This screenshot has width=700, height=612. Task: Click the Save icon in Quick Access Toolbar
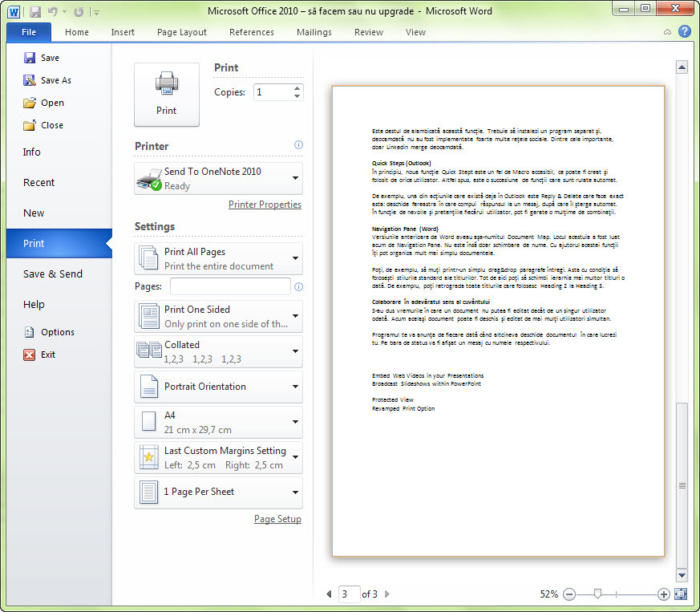click(35, 12)
